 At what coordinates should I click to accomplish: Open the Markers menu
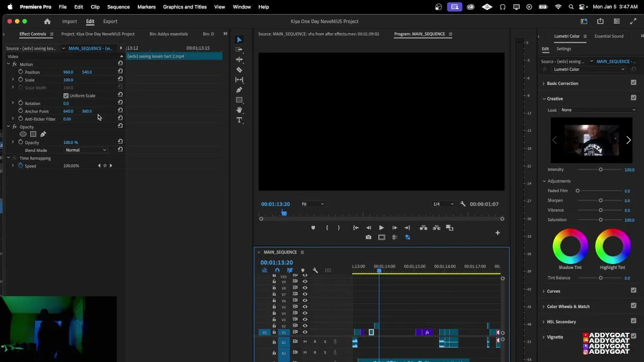coord(146,7)
